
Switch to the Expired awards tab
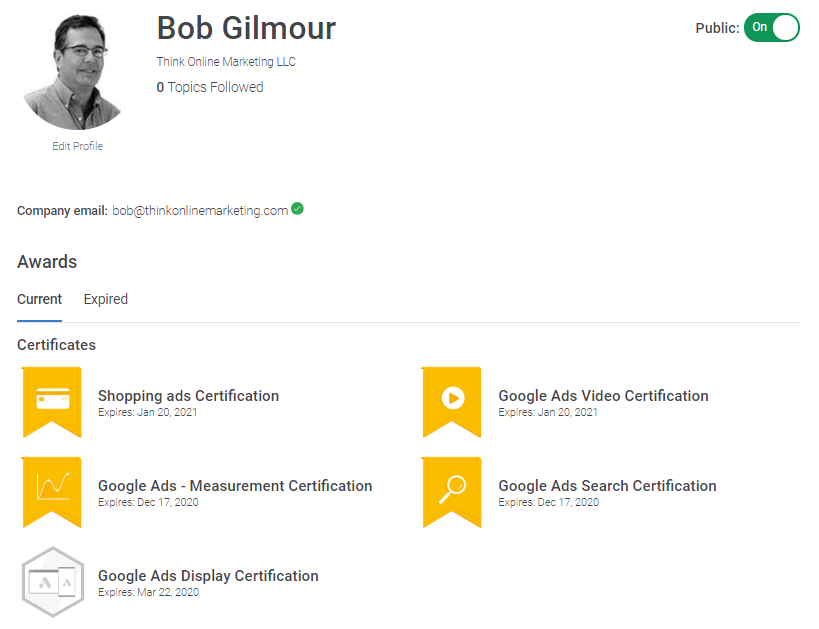pos(105,299)
